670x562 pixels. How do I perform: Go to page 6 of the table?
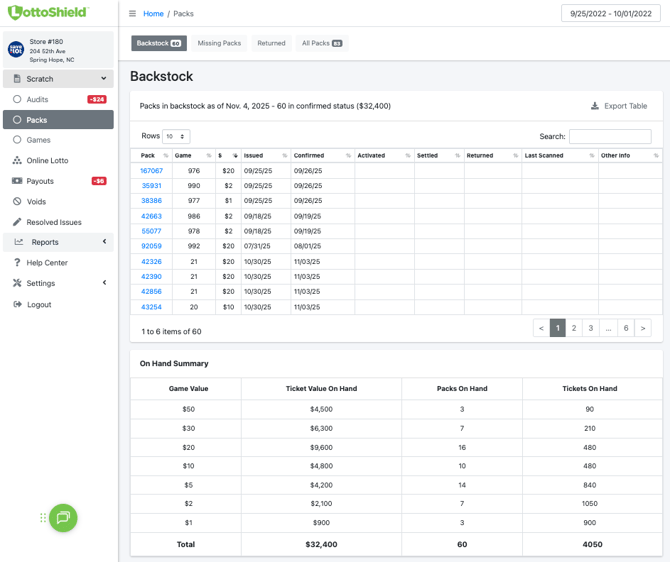tap(626, 328)
